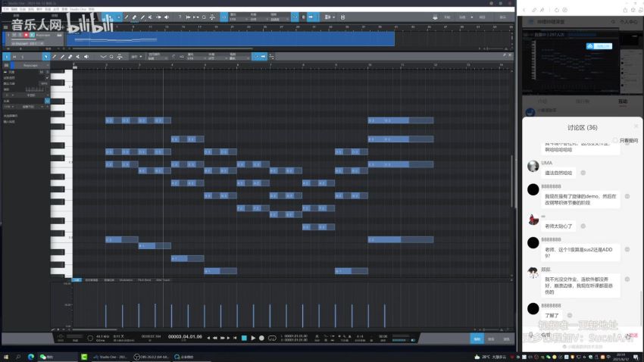Open Windows Start menu
644x362 pixels.
(7, 357)
